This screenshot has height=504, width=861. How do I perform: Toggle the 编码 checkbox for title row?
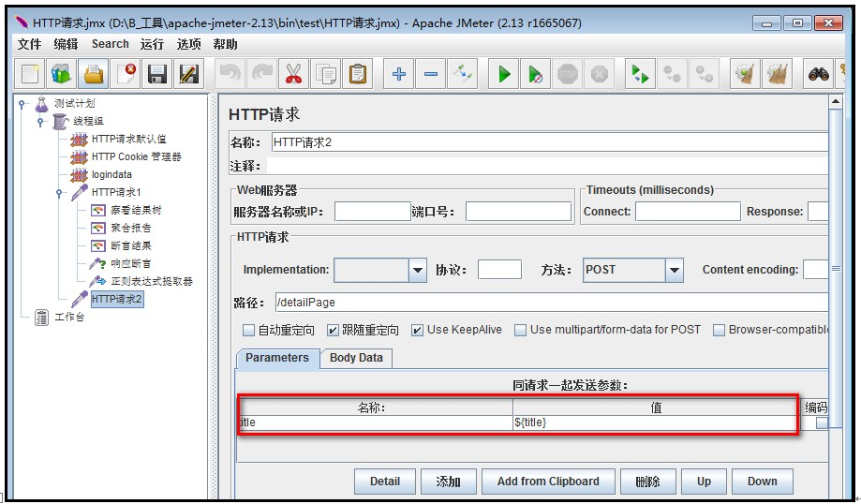[x=822, y=422]
